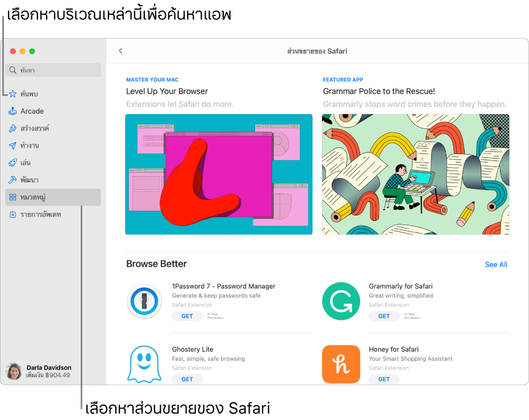This screenshot has width=529, height=420.
Task: Open หมวดหมู่ (Categories) in the sidebar
Action: click(x=53, y=197)
